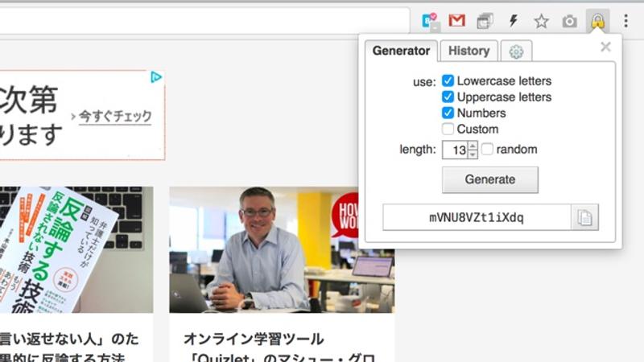
Task: Uncheck Lowercase letters option
Action: [448, 81]
